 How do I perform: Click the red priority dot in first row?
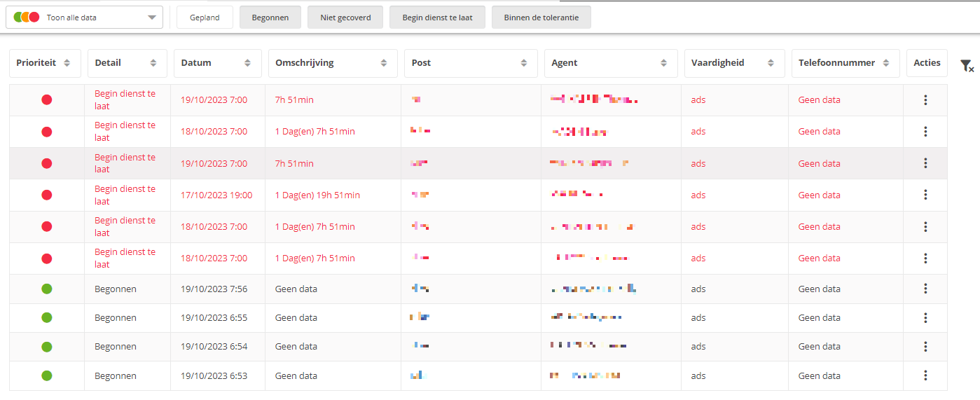[x=47, y=99]
